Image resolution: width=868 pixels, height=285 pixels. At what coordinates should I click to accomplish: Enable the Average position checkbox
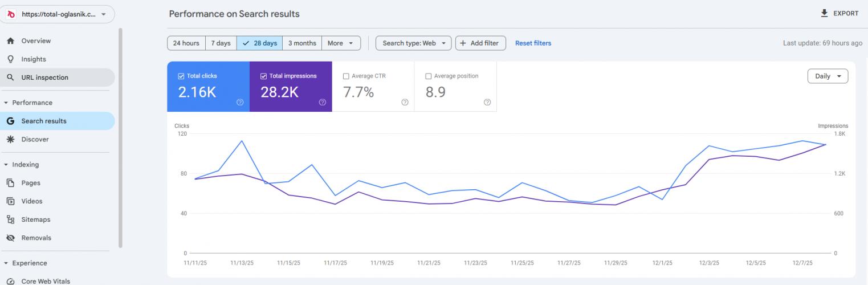pyautogui.click(x=429, y=76)
